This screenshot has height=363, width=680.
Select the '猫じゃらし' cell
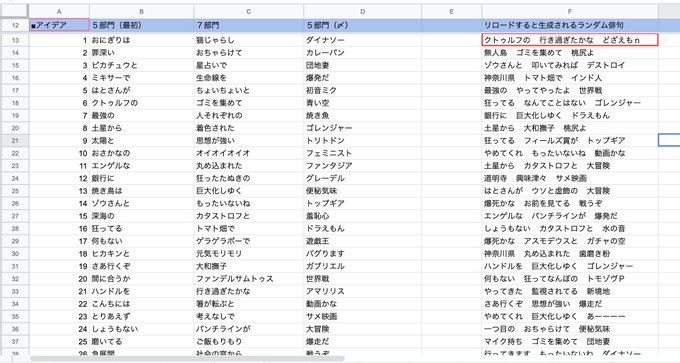248,40
